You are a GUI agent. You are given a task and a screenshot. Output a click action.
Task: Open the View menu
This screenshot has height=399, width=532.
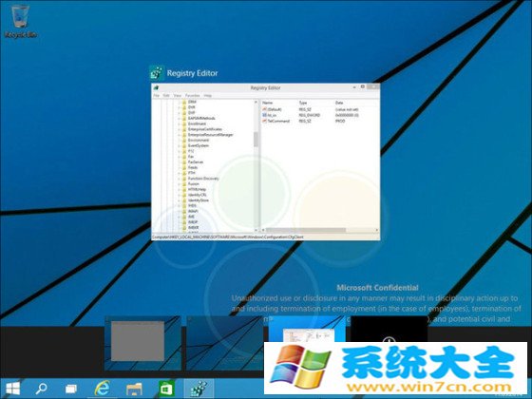pyautogui.click(x=177, y=96)
